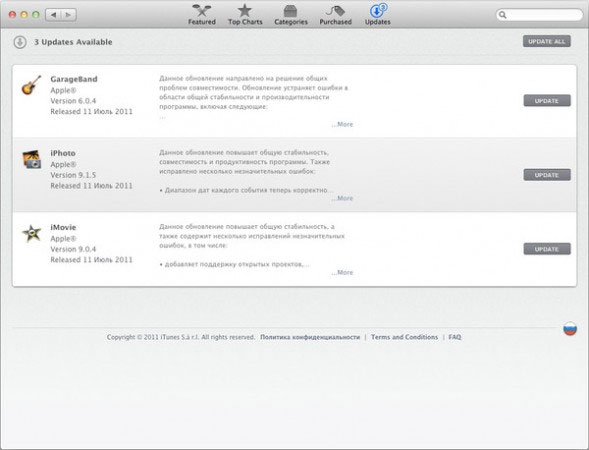The height and width of the screenshot is (450, 589).
Task: Click the GarageBand guitar icon
Action: point(31,85)
